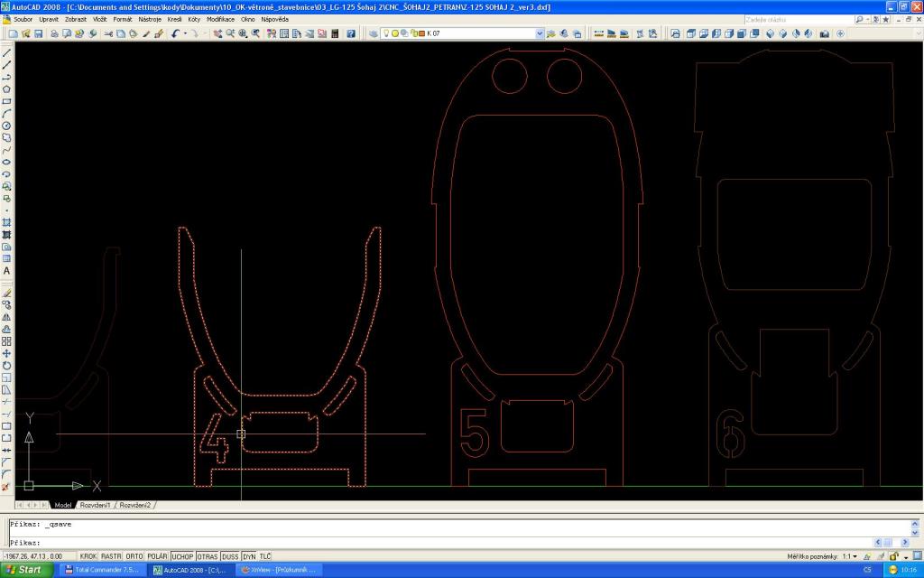924x578 pixels.
Task: Click the Save icon in the toolbar
Action: point(39,33)
